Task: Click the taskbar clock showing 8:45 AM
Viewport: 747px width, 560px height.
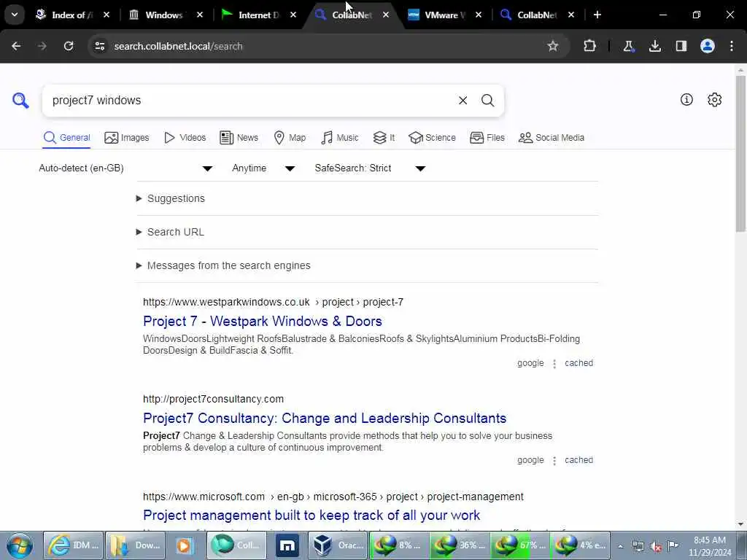Action: pos(709,546)
